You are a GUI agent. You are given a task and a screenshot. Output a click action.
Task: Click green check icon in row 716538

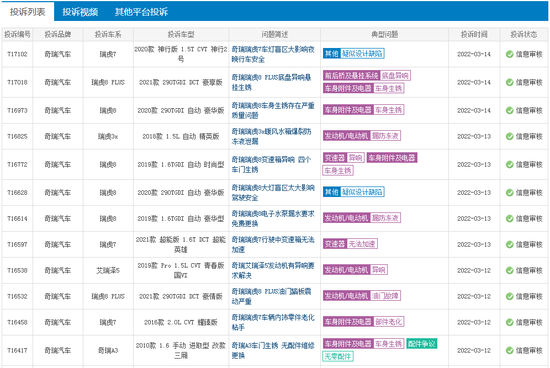pyautogui.click(x=510, y=270)
